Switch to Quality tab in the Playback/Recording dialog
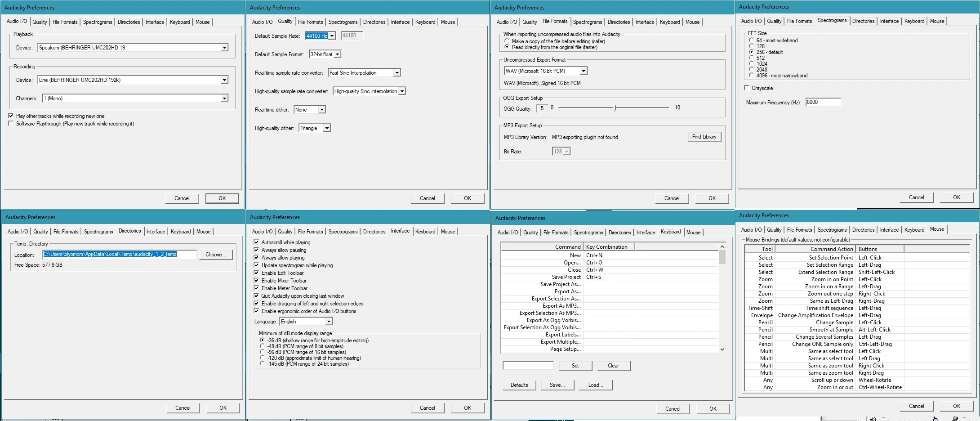The width and height of the screenshot is (980, 421). point(40,22)
